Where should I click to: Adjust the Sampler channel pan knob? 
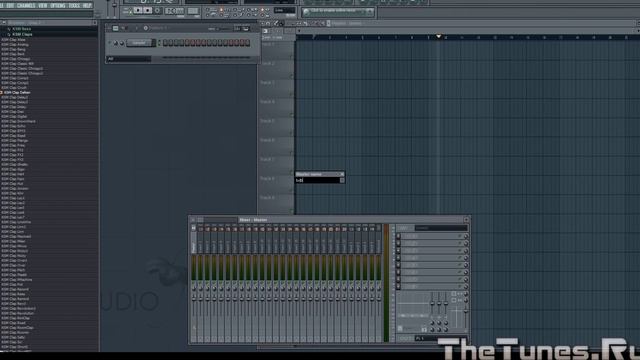click(x=116, y=43)
